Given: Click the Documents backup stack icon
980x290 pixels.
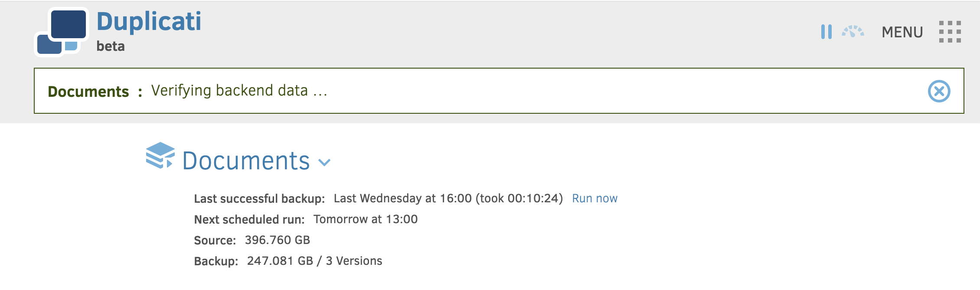Looking at the screenshot, I should pos(160,155).
